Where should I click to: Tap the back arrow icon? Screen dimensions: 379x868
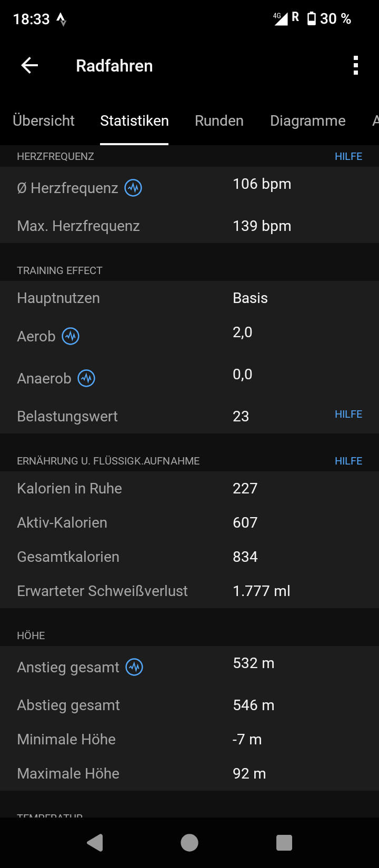[29, 66]
